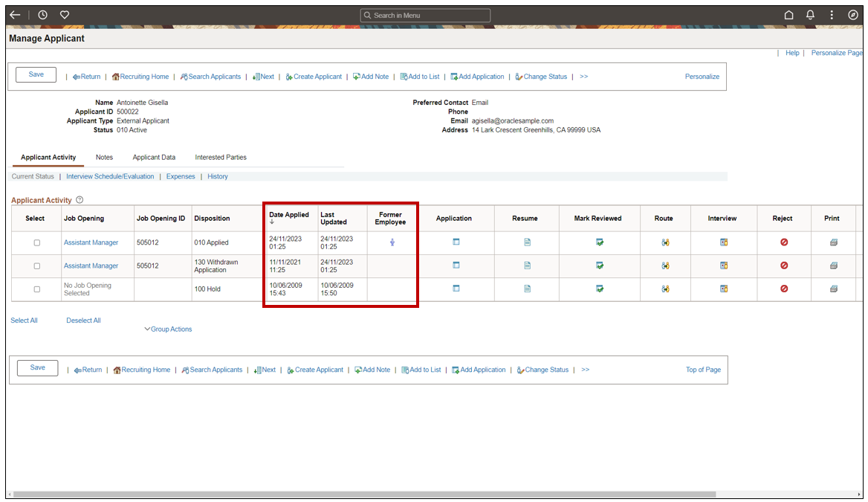
Task: Click Route icon for 010 Applied row
Action: pos(665,242)
